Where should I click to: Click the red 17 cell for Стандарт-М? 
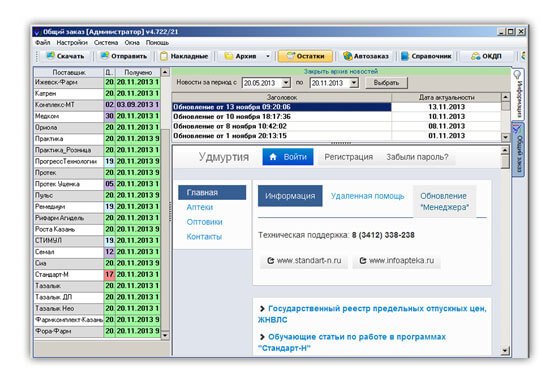click(x=109, y=274)
